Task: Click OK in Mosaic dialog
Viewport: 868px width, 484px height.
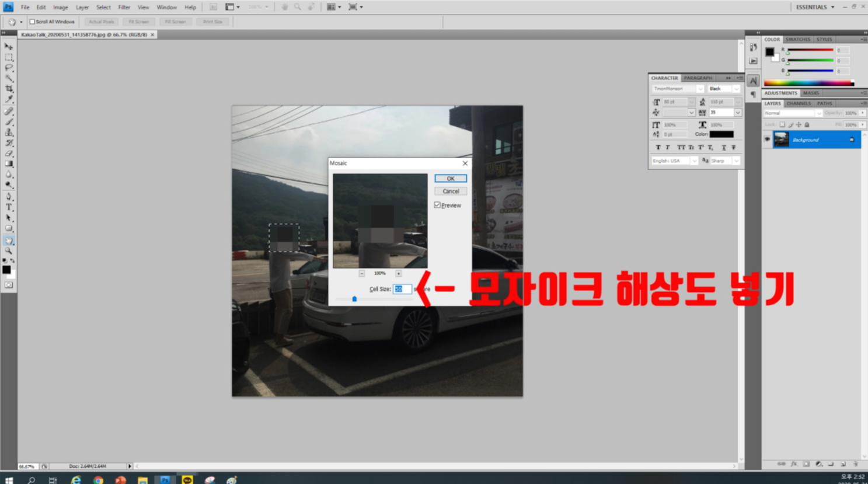Action: pos(451,179)
